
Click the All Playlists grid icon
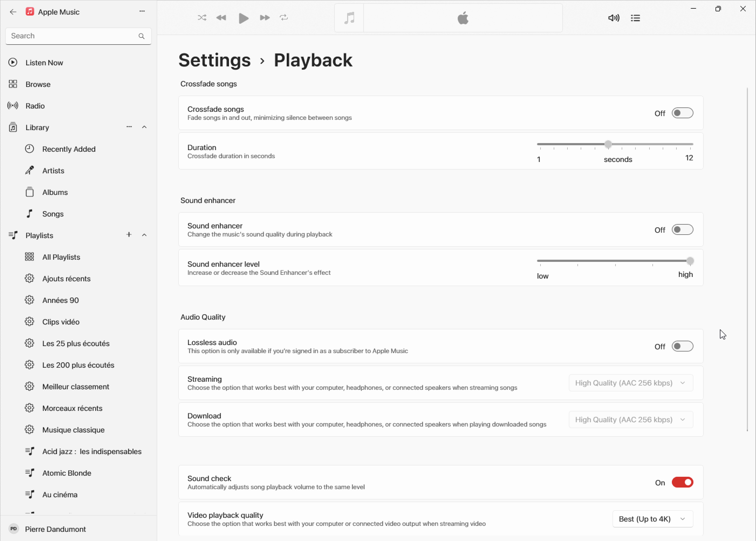click(30, 257)
